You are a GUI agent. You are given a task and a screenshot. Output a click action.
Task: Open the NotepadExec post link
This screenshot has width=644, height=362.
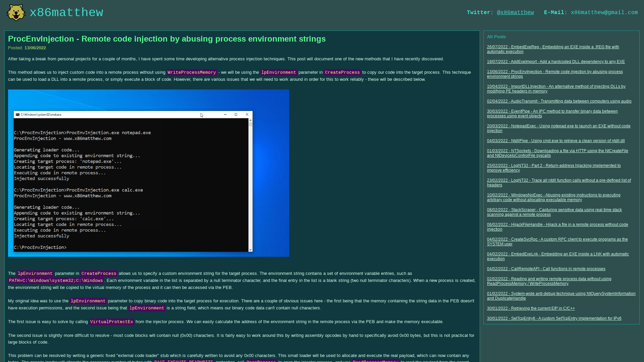(x=558, y=128)
